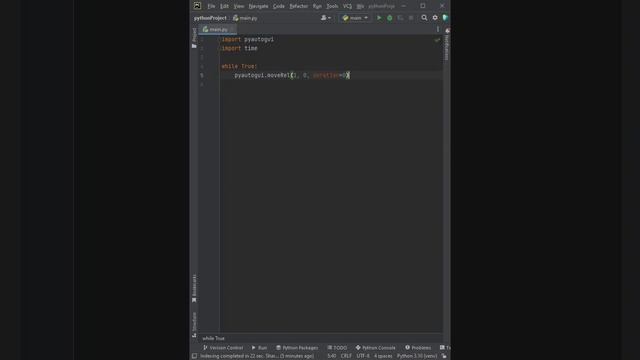The height and width of the screenshot is (360, 640).
Task: Run main with the green play icon
Action: pos(379,18)
